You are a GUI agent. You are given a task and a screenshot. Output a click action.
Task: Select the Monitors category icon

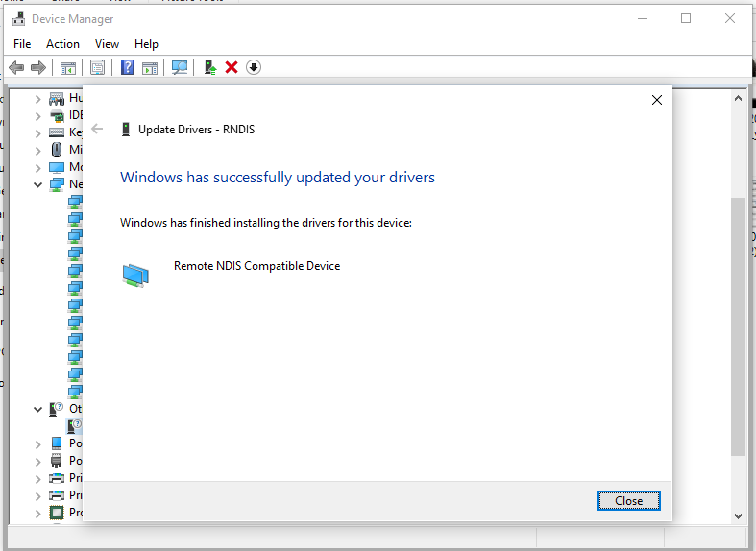coord(57,168)
